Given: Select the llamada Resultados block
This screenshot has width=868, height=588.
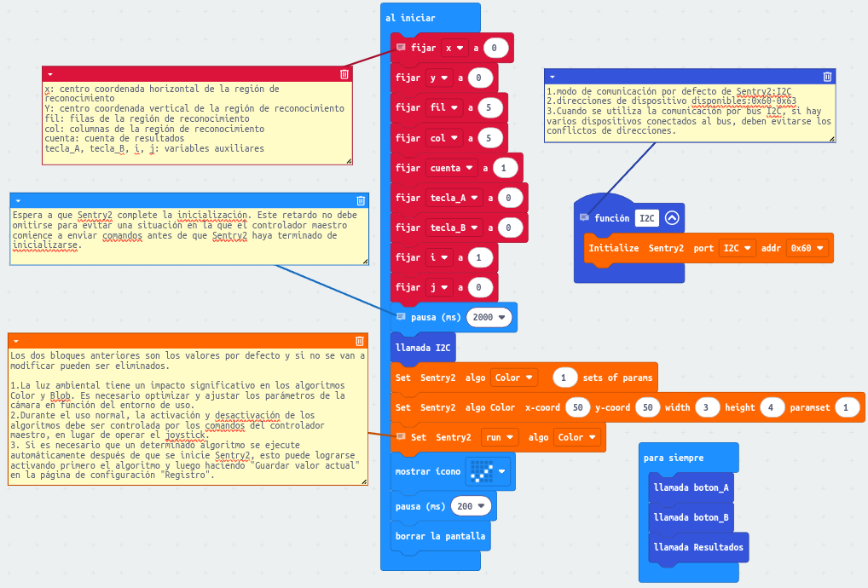Looking at the screenshot, I should (x=698, y=548).
